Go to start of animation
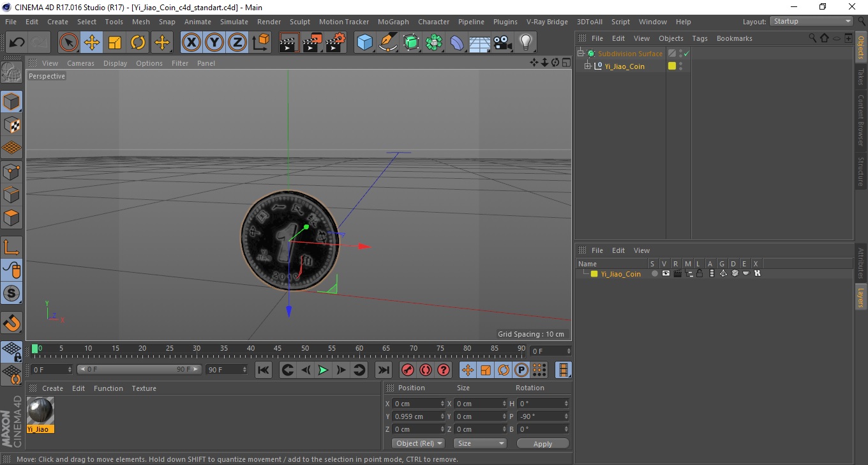 click(264, 370)
